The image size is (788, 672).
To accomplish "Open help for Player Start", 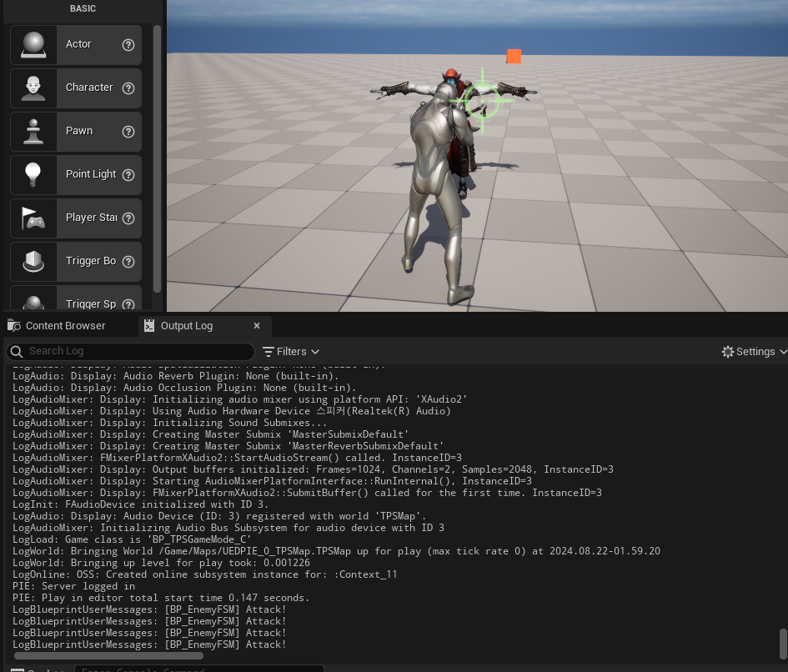I will pyautogui.click(x=128, y=218).
